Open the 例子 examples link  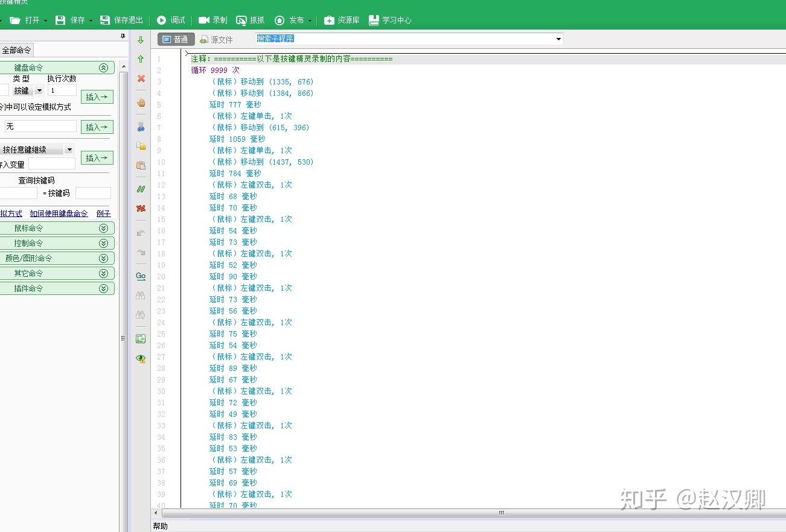pos(103,214)
